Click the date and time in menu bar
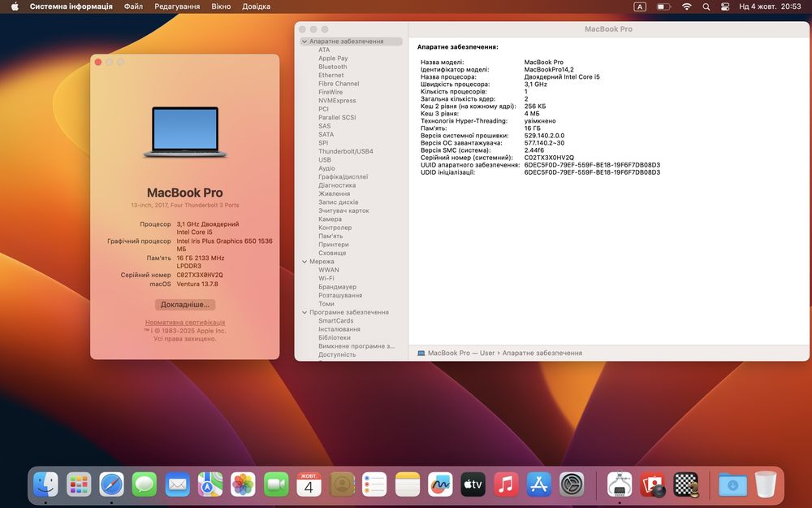 click(x=770, y=7)
